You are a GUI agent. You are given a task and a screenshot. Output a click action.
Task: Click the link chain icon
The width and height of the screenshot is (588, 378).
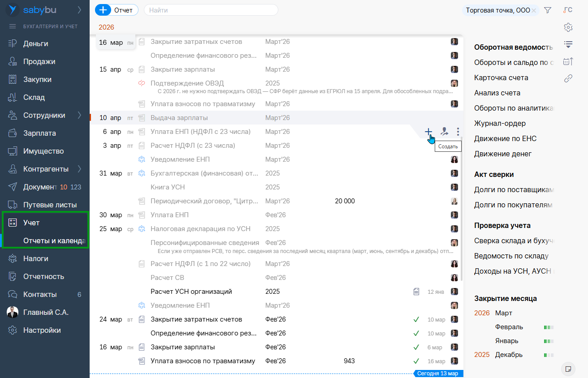coord(568,78)
